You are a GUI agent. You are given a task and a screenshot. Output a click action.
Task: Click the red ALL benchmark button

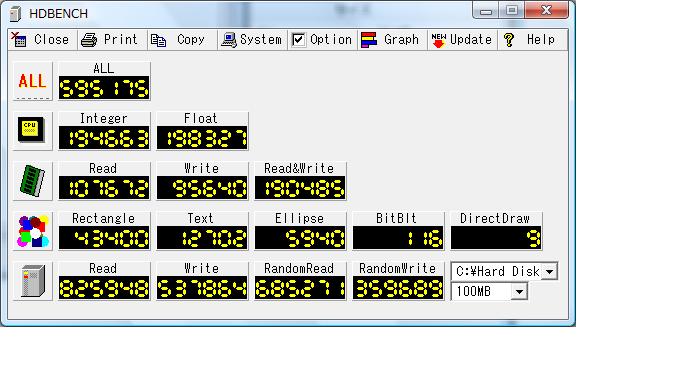pos(33,81)
